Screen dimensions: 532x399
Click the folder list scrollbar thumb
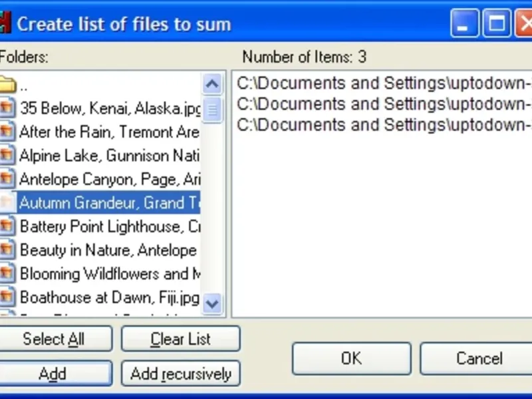(x=212, y=108)
